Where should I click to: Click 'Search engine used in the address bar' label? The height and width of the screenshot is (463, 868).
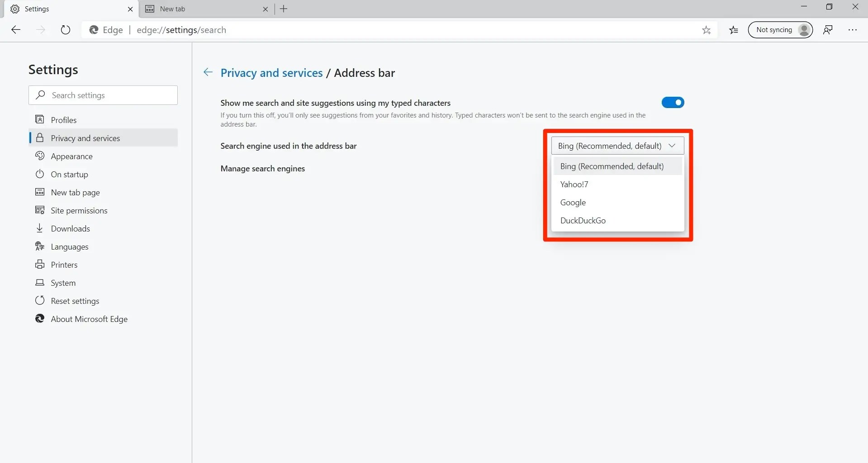pos(289,146)
